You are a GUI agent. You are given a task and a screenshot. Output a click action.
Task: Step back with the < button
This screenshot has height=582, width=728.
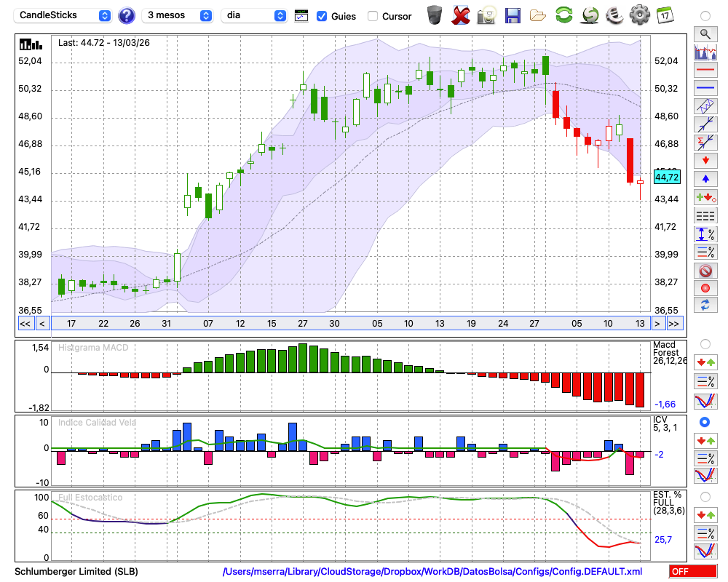pyautogui.click(x=42, y=324)
